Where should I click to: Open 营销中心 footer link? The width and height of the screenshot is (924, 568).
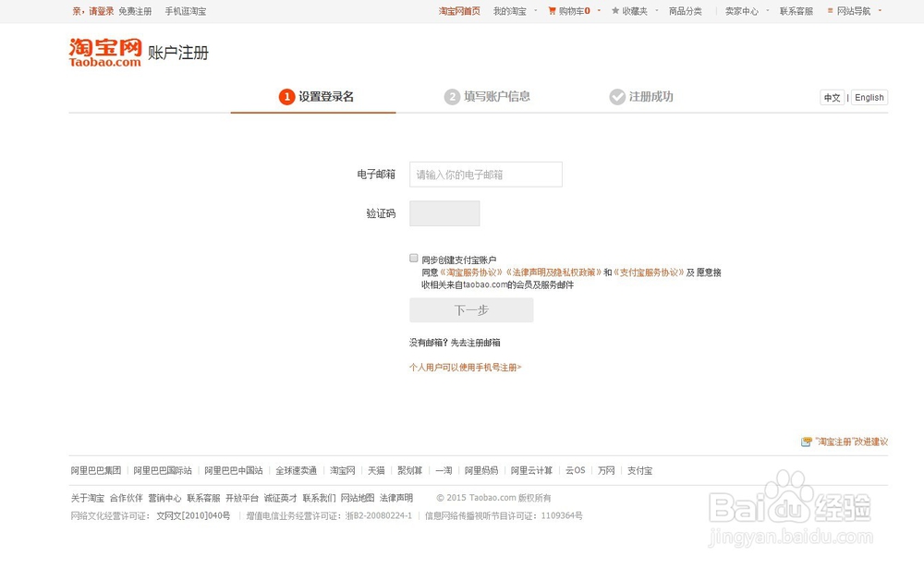coord(165,498)
